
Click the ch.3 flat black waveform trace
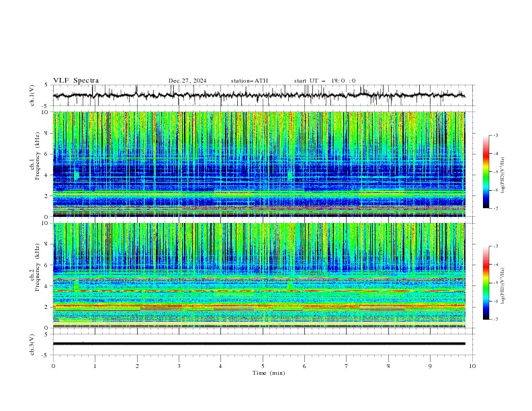[259, 344]
